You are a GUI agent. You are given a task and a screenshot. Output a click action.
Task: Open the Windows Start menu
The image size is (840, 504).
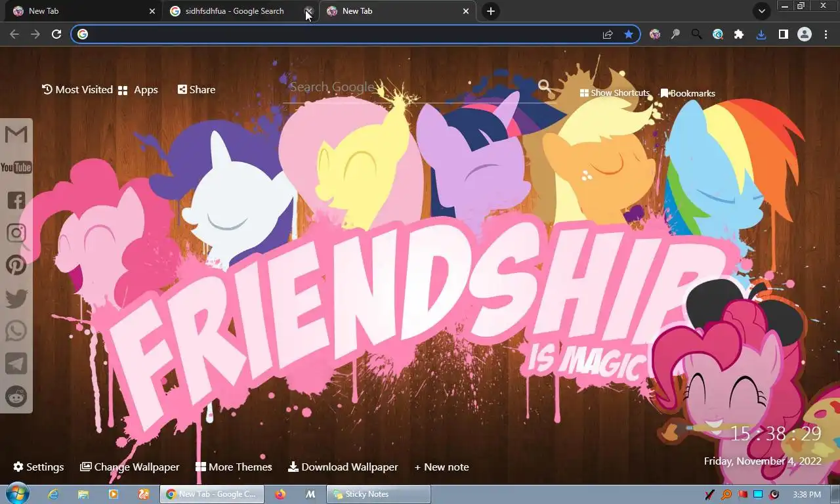16,494
